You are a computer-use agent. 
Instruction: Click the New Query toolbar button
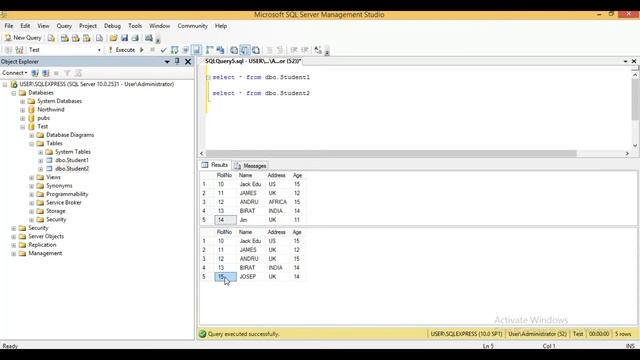23,38
